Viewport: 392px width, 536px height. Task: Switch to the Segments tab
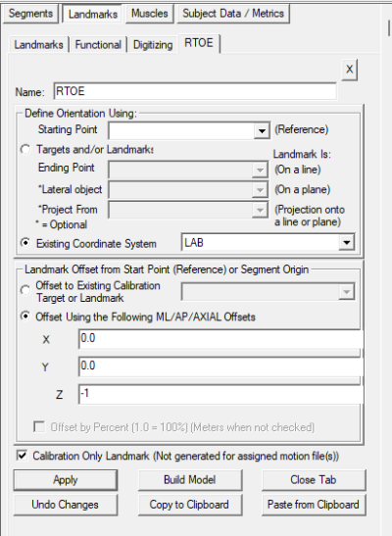coord(30,14)
